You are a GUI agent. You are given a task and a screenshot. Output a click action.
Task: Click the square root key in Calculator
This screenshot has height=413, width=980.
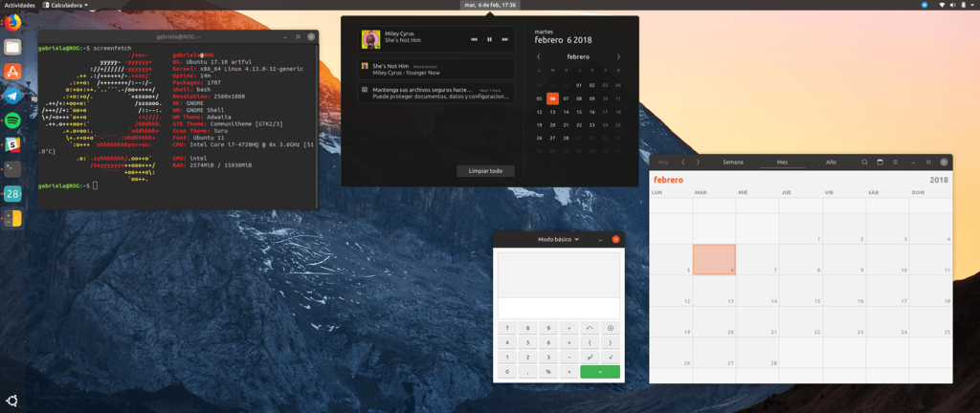[610, 358]
